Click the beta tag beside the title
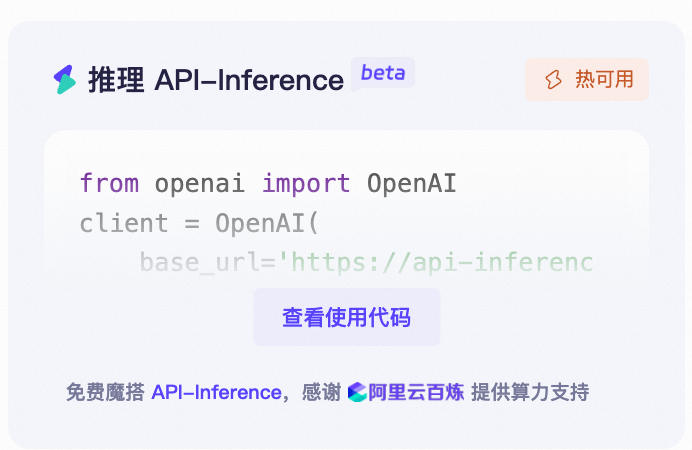Screen dimensions: 692x450 [383, 73]
